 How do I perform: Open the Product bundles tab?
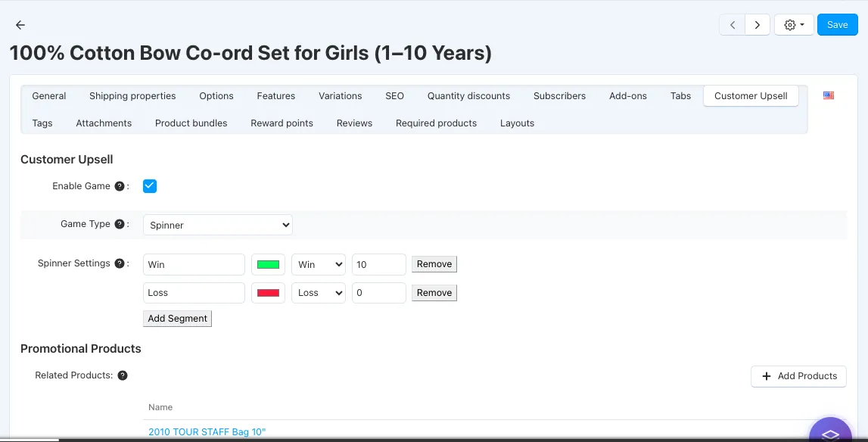pos(191,123)
